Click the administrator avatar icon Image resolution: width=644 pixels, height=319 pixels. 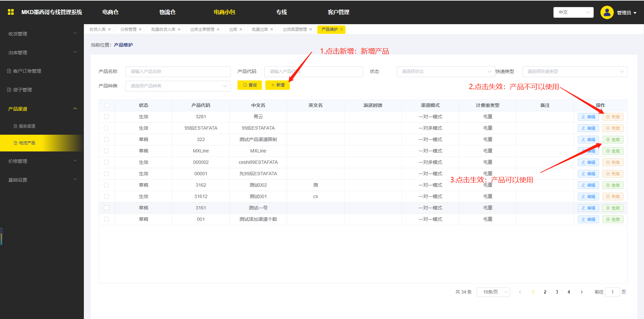[607, 12]
